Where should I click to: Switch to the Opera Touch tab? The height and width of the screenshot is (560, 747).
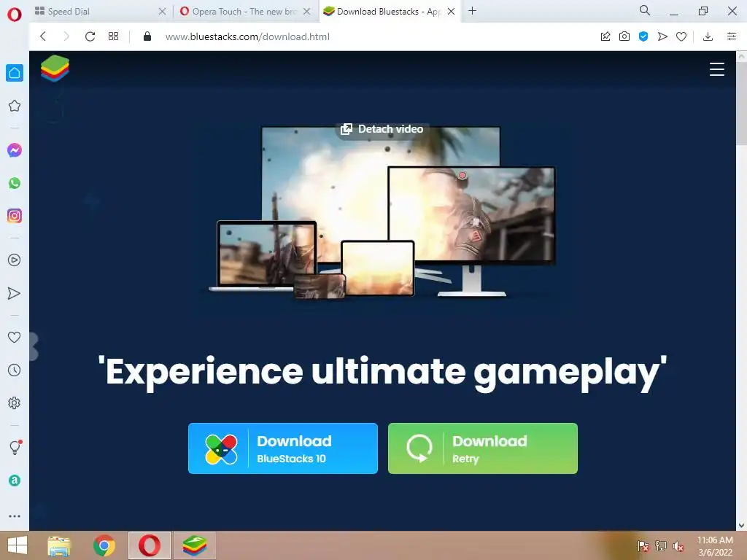pyautogui.click(x=244, y=12)
